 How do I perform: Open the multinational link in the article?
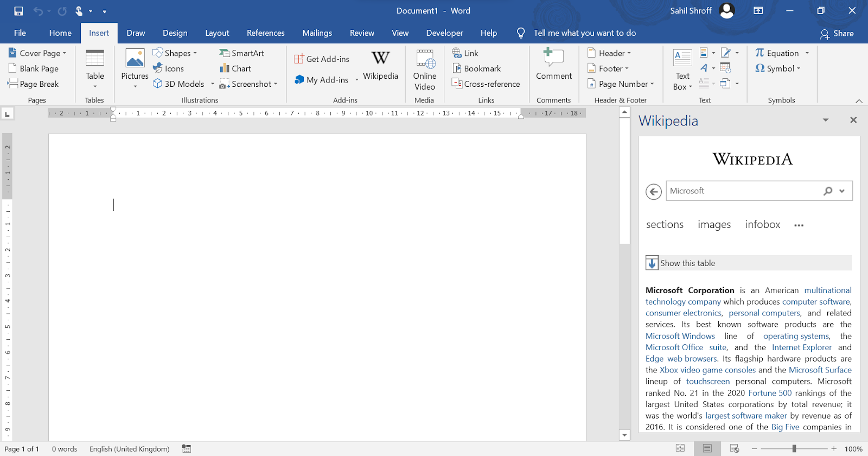[x=828, y=290]
